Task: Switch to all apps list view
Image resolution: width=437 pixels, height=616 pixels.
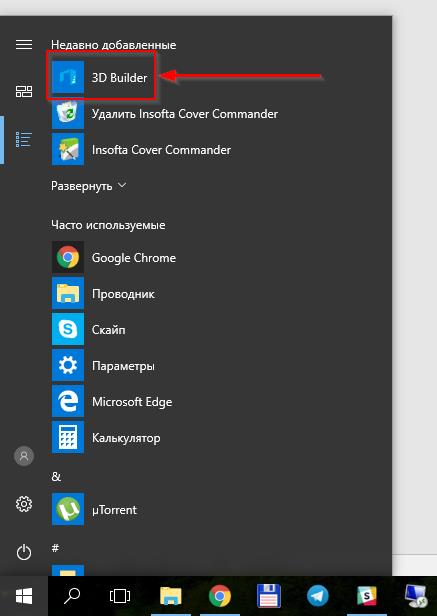Action: pos(24,139)
